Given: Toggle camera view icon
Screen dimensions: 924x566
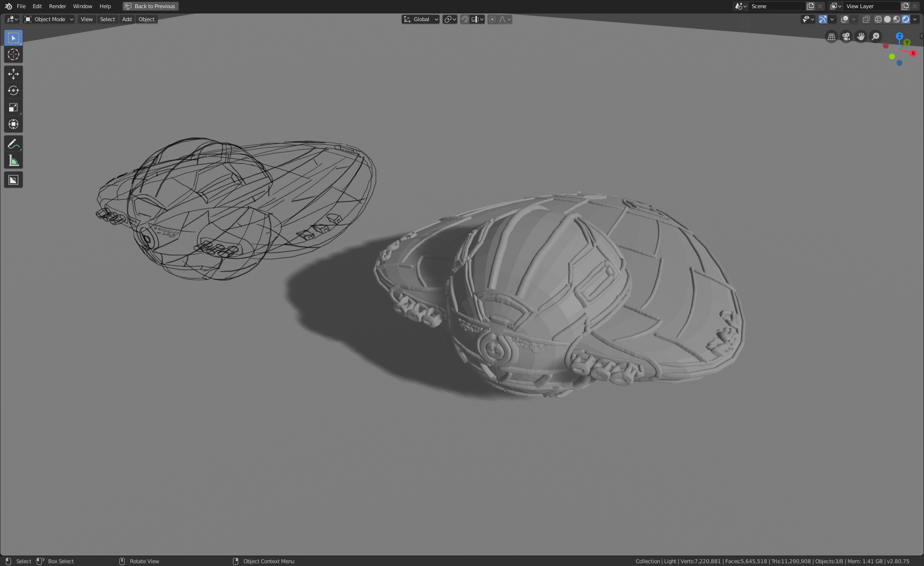Looking at the screenshot, I should (x=846, y=37).
